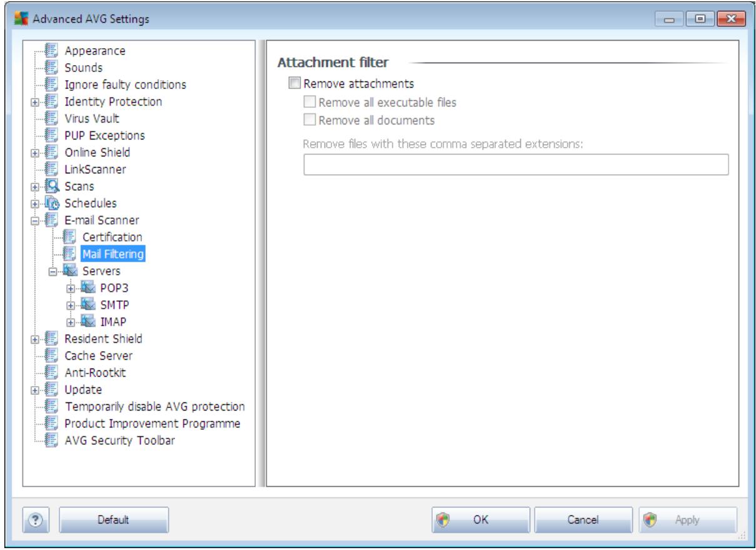The height and width of the screenshot is (550, 756).
Task: Tick Remove all executable files checkbox
Action: 309,102
